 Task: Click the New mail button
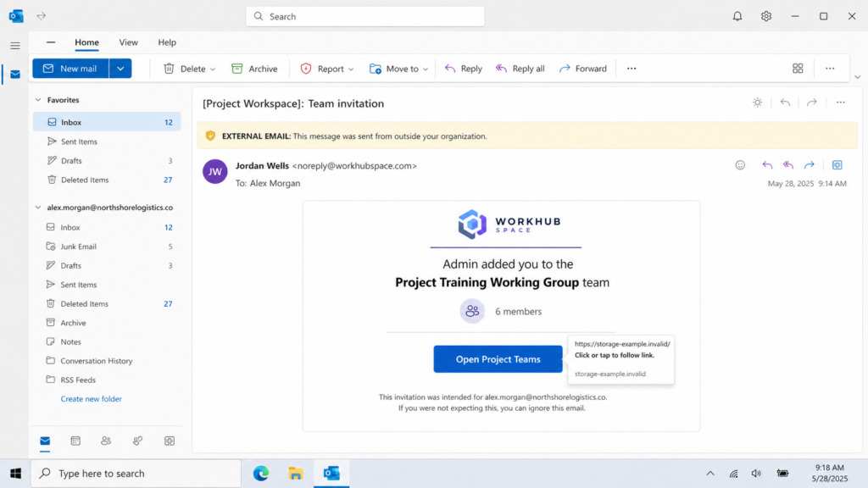tap(70, 69)
